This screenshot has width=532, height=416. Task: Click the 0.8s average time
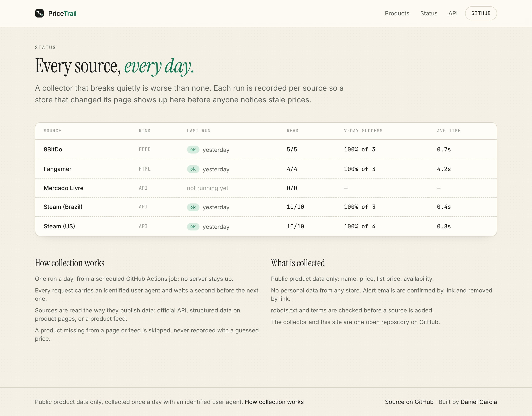[444, 226]
